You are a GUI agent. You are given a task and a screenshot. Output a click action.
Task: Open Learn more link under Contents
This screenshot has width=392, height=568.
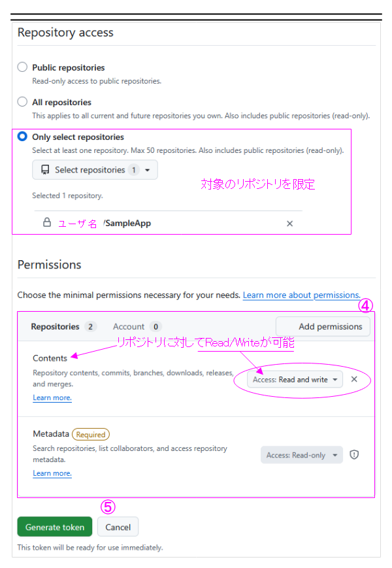52,398
